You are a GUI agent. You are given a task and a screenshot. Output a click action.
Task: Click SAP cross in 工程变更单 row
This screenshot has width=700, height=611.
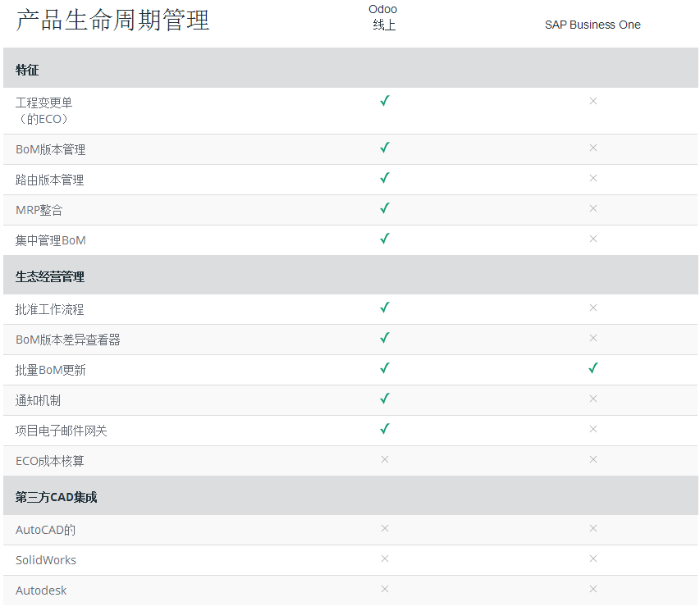click(593, 101)
